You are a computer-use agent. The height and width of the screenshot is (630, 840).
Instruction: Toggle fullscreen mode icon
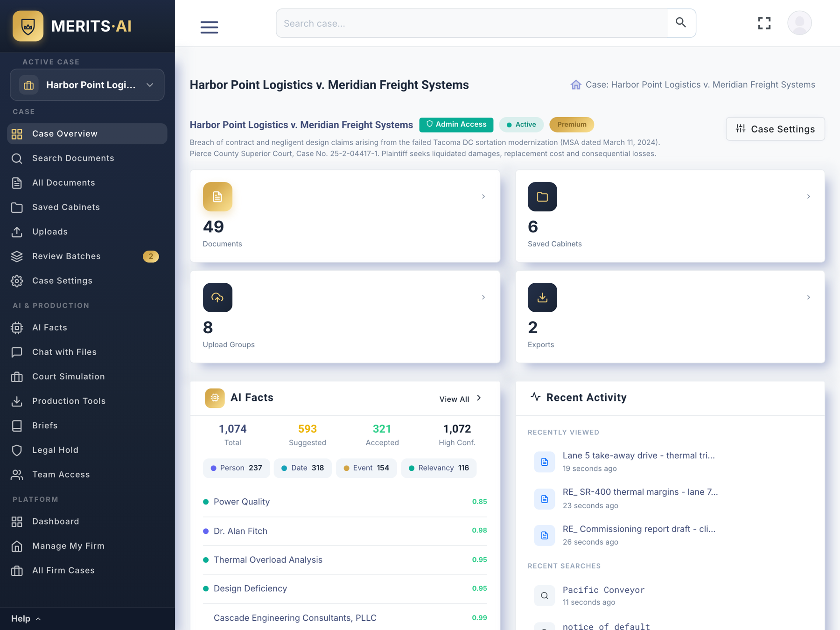click(x=764, y=23)
